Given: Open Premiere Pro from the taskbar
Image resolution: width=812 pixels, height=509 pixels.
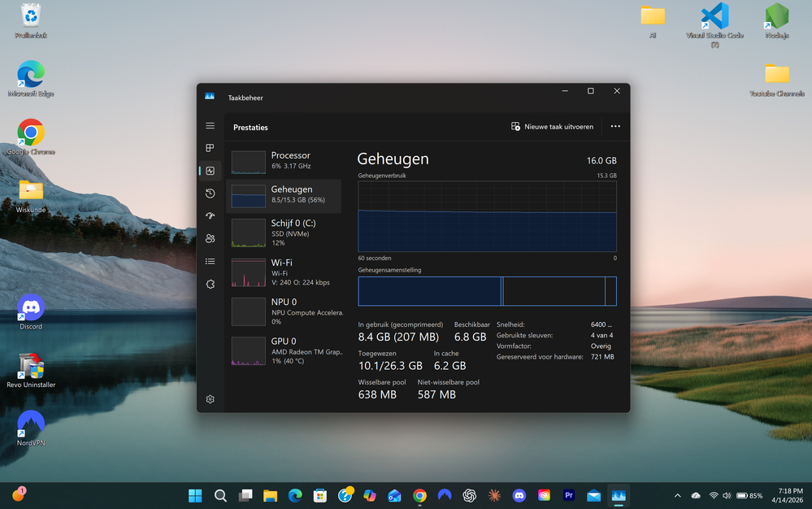Looking at the screenshot, I should (569, 496).
